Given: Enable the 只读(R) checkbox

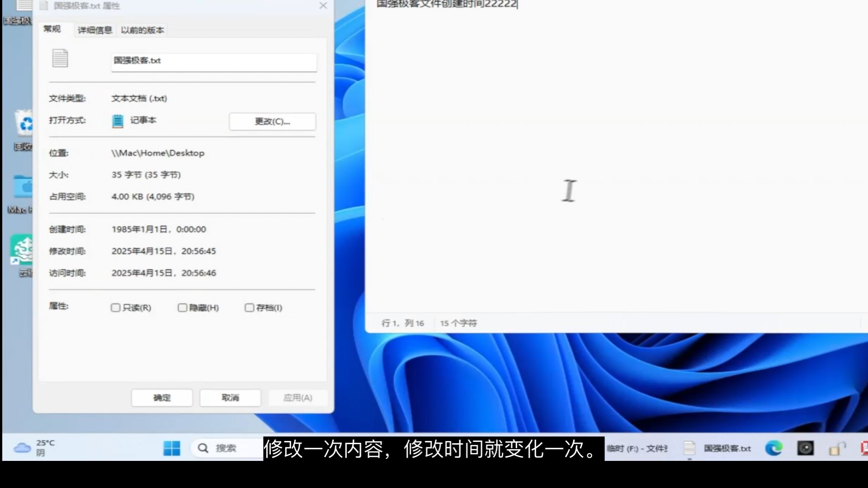Looking at the screenshot, I should coord(116,308).
